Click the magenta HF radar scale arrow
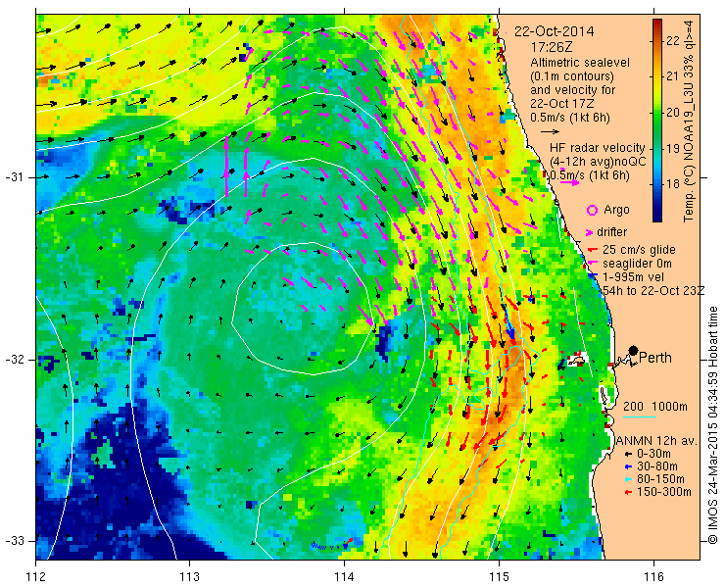This screenshot has height=588, width=725. tap(569, 182)
